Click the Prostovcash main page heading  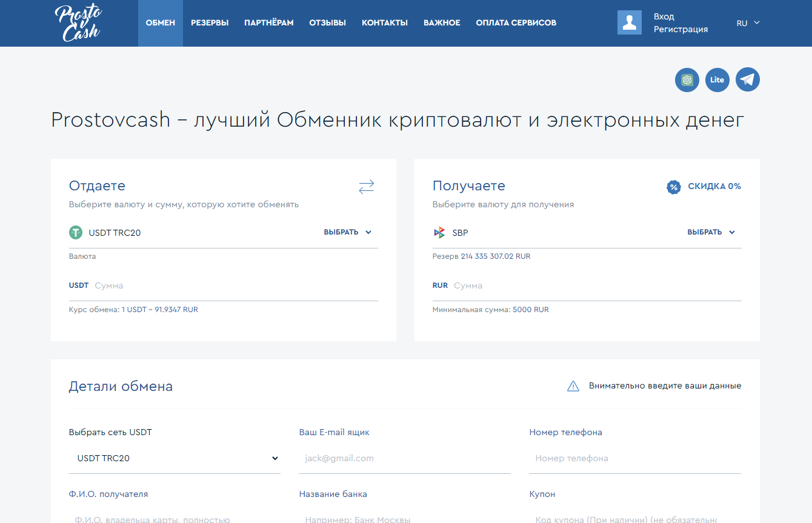[398, 120]
